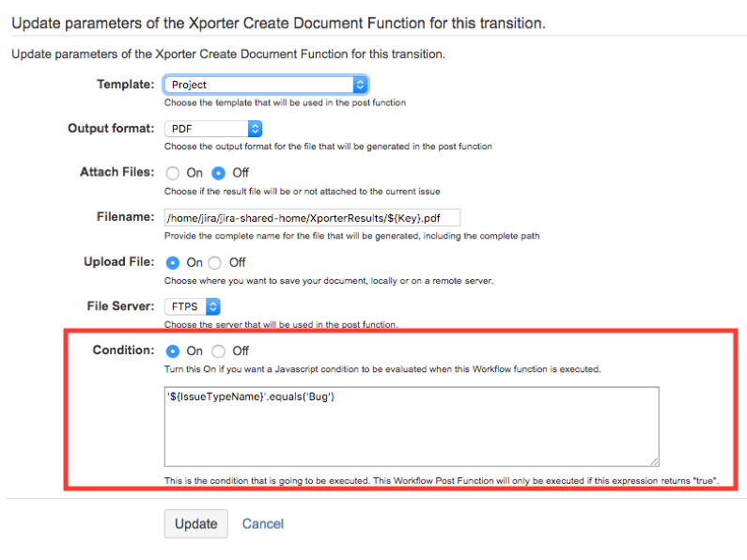Click the "Filename:" field label

(125, 217)
